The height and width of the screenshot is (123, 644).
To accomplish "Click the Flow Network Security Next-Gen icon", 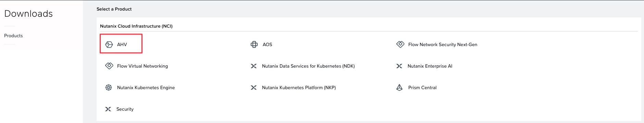I will (400, 44).
